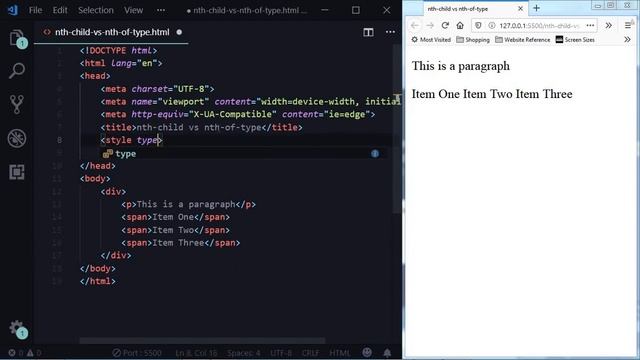Change language mode HTML in status bar
Screen dimensions: 640x360
[340, 353]
